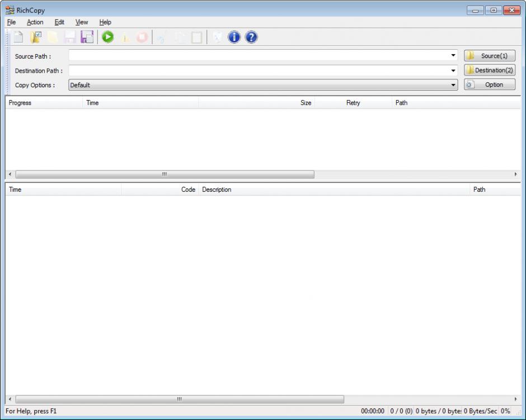Click the Description column header

tap(334, 190)
